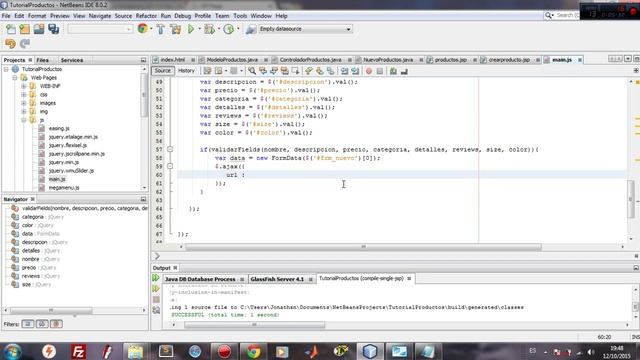
Task: Click the Build Project hammer icon
Action: pos(161,29)
